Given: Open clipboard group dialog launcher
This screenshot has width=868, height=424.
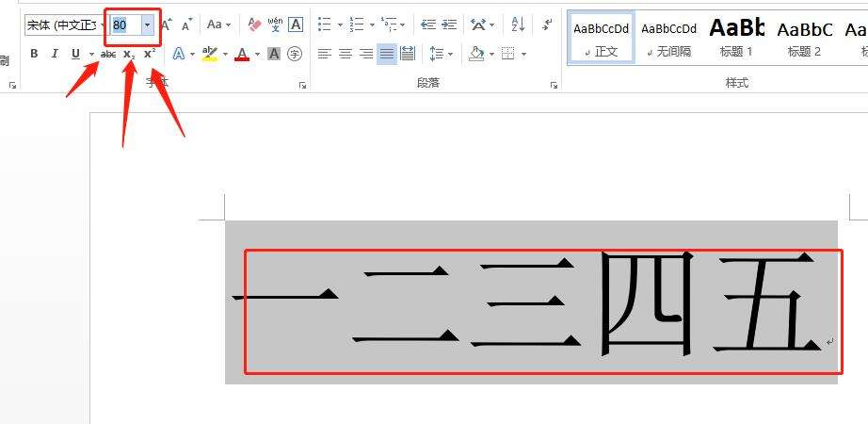Looking at the screenshot, I should [13, 86].
